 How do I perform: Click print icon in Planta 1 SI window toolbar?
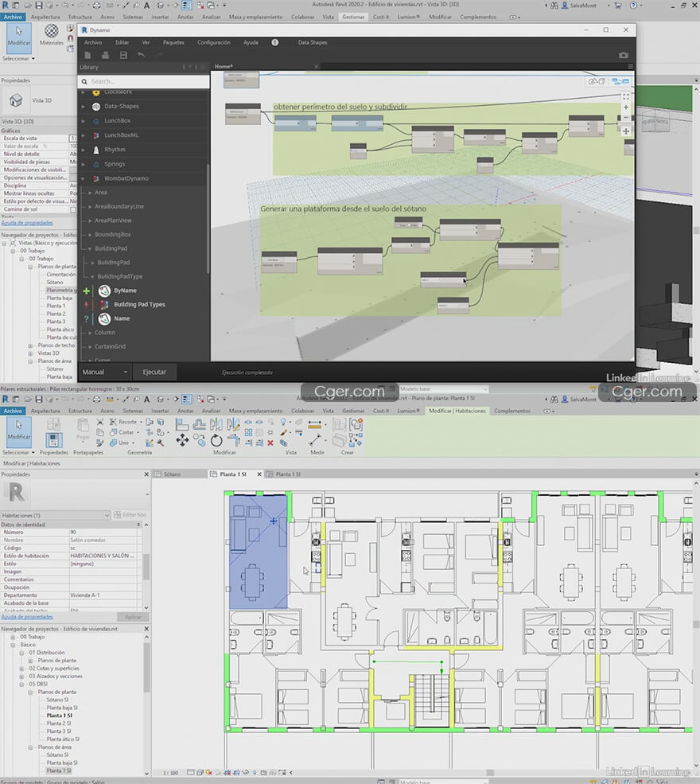coord(96,399)
